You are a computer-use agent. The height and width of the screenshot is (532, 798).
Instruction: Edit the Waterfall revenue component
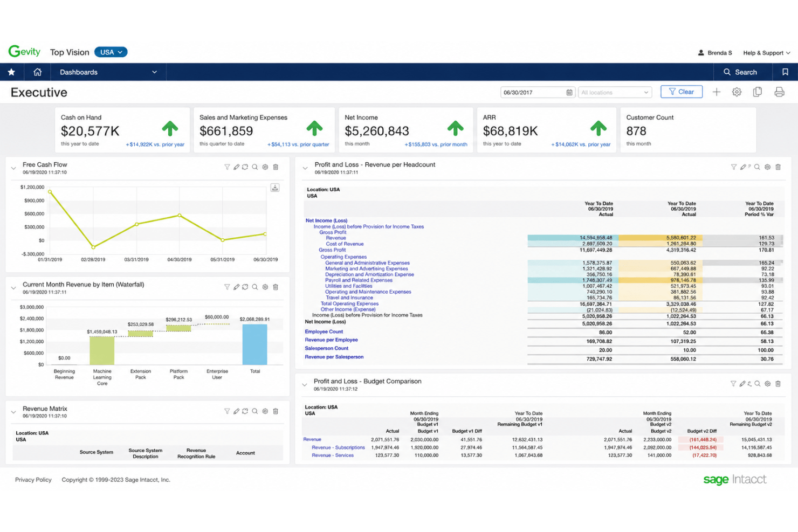(236, 287)
